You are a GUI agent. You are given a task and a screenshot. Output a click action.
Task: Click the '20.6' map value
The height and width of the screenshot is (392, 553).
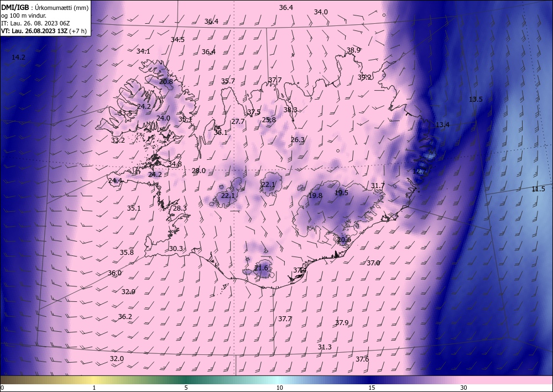(x=344, y=240)
